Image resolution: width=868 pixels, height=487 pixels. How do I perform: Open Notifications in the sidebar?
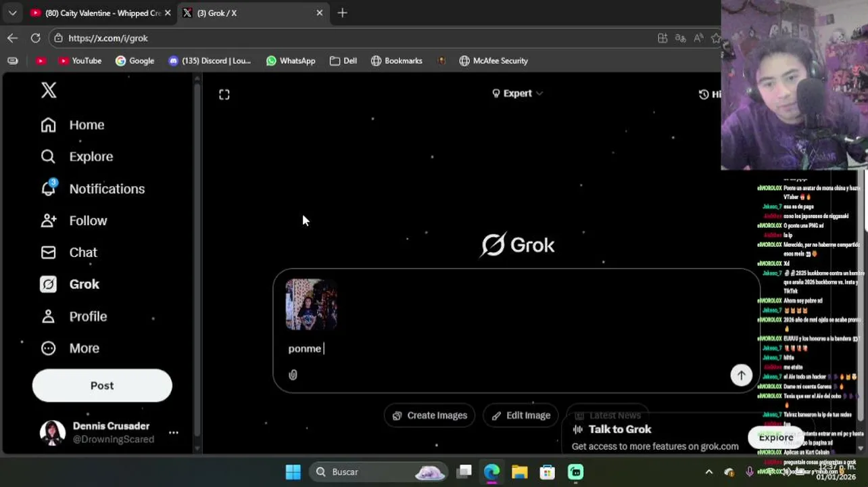(x=93, y=189)
